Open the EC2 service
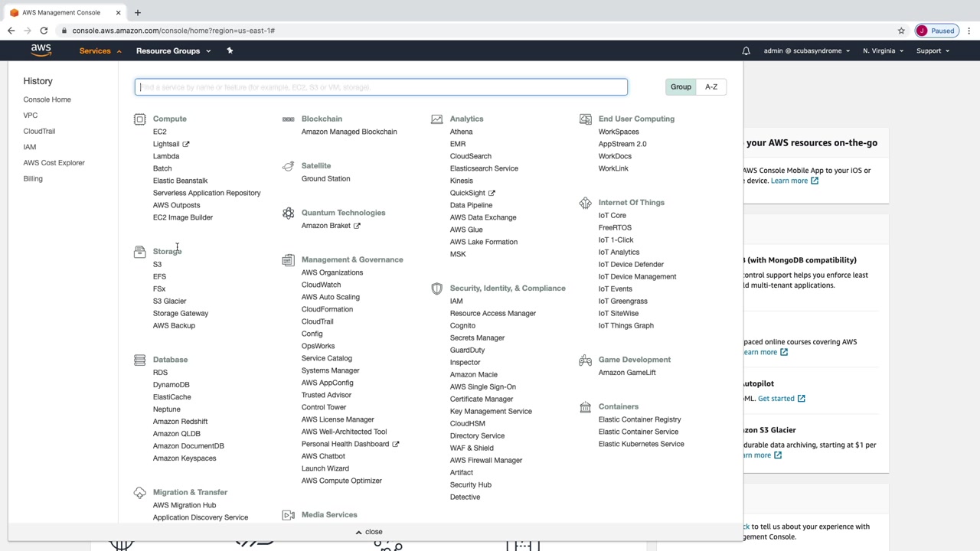The image size is (980, 551). [x=159, y=132]
